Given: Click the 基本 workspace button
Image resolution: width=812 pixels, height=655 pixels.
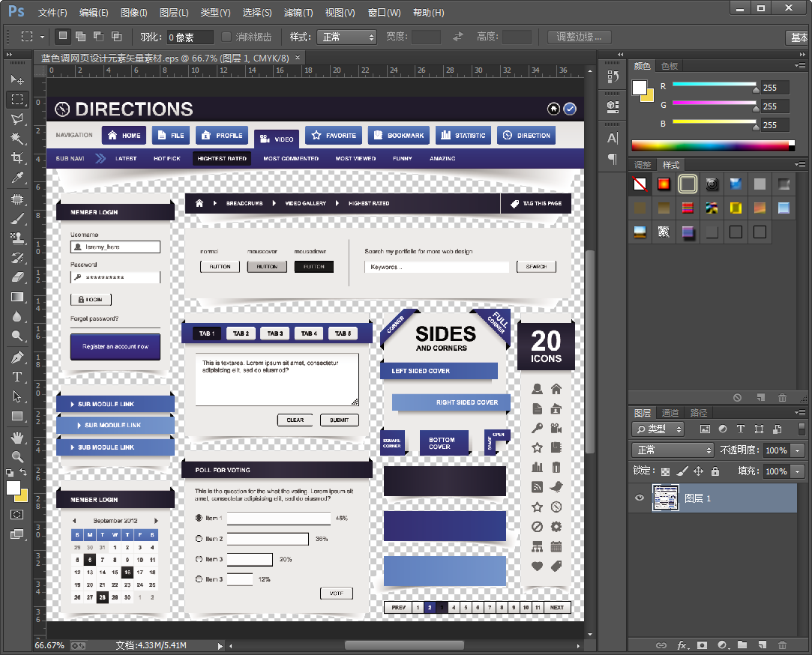Looking at the screenshot, I should coord(799,37).
